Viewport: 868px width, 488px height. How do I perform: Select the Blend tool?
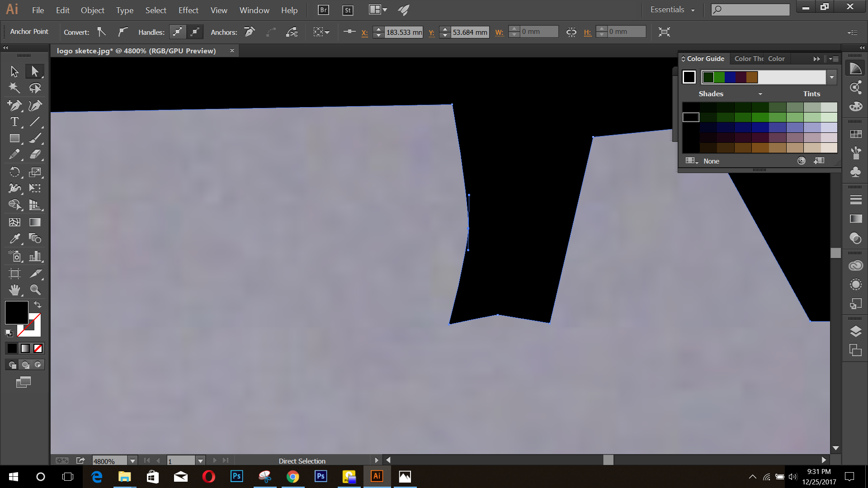click(x=35, y=239)
